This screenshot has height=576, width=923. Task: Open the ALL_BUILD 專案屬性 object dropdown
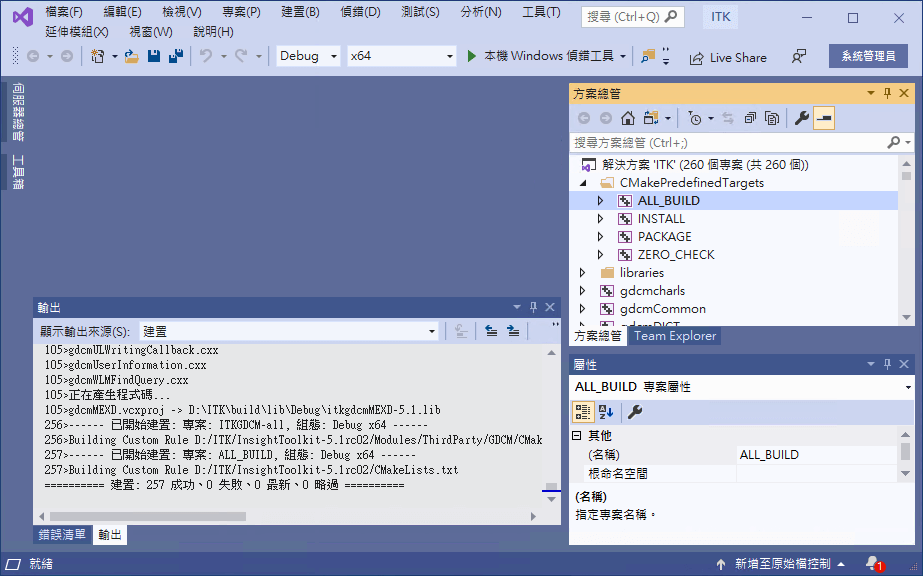pyautogui.click(x=908, y=387)
